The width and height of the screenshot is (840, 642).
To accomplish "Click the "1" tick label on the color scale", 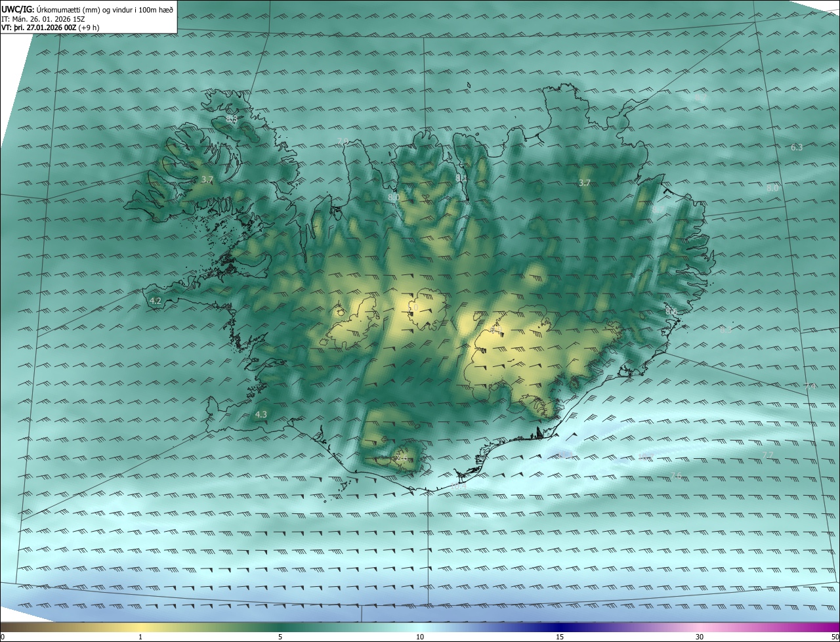I will [x=140, y=637].
